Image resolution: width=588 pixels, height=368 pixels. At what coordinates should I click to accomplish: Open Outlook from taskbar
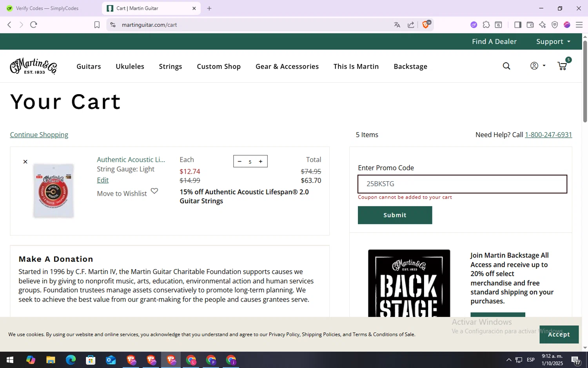pyautogui.click(x=111, y=360)
